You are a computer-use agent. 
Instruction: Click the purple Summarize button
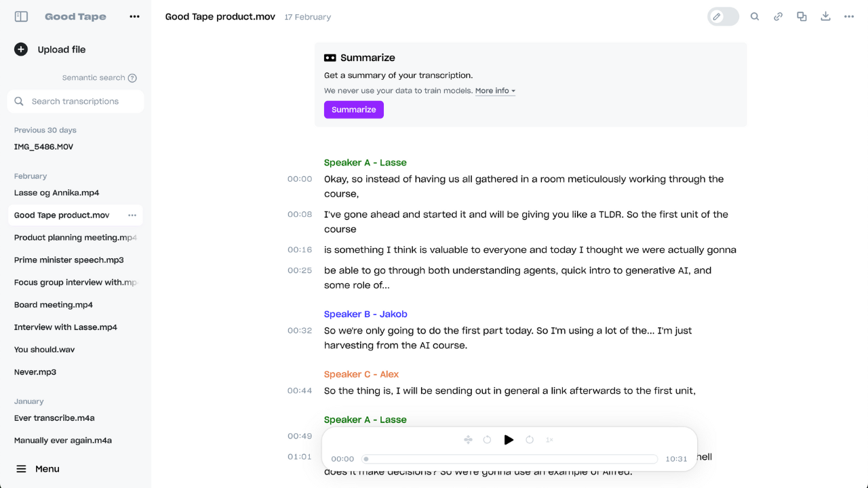coord(354,110)
